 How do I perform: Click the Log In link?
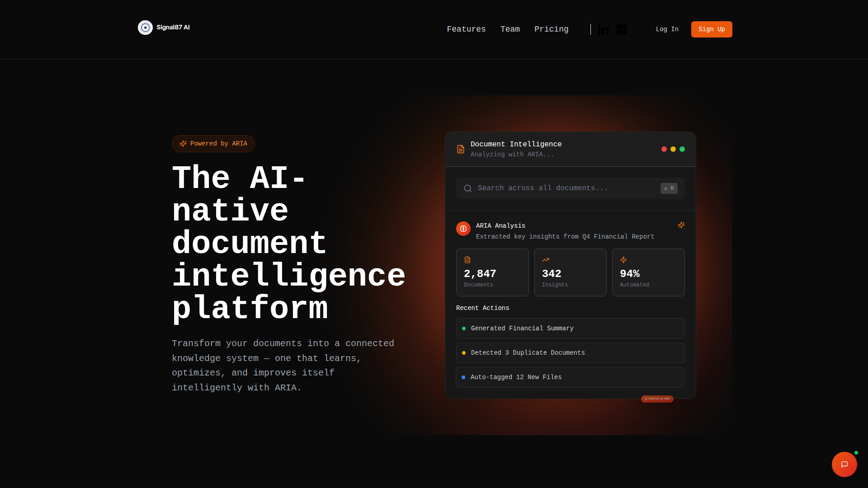(667, 29)
